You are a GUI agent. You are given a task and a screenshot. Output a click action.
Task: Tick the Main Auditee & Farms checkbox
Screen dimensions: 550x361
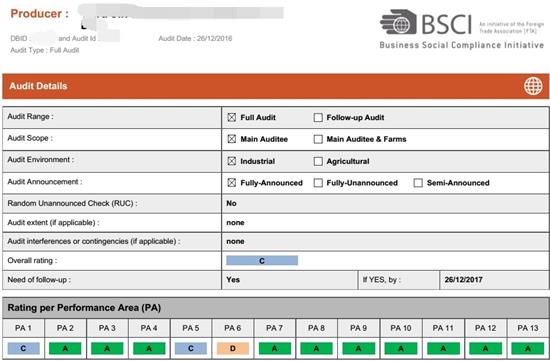[x=318, y=139]
